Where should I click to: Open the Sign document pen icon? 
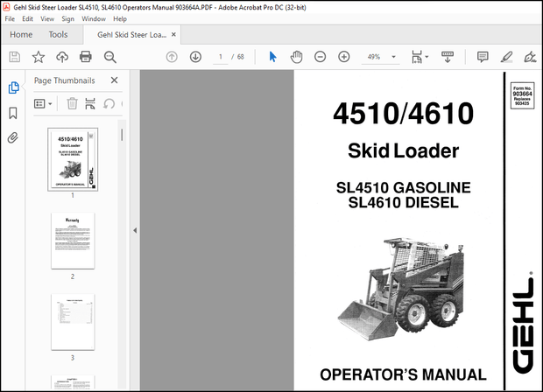coord(530,57)
